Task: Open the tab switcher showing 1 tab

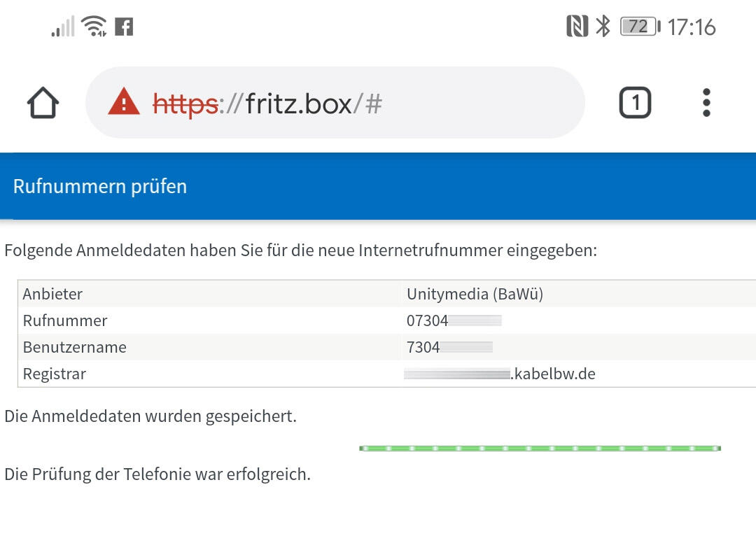Action: click(x=635, y=104)
